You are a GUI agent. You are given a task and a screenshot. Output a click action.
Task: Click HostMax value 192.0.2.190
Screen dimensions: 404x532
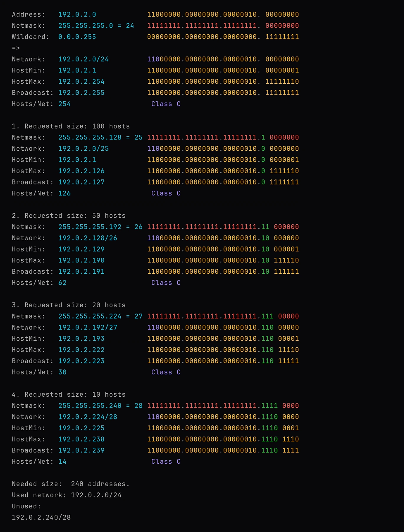(82, 260)
